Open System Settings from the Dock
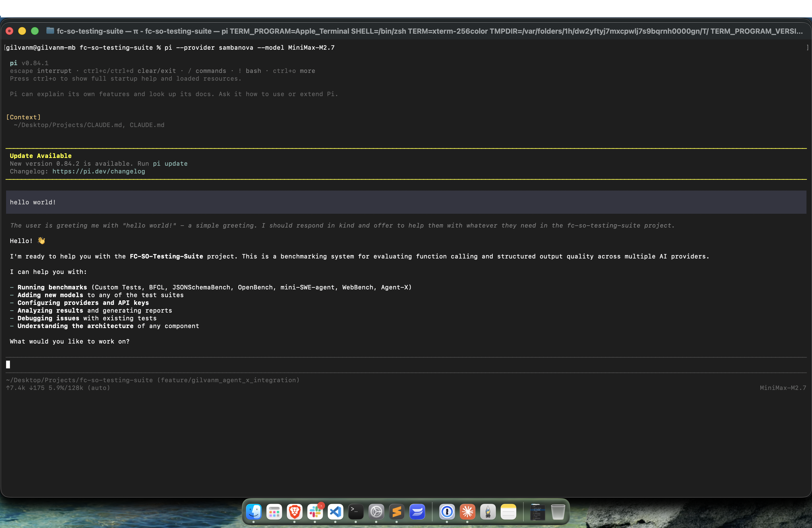The height and width of the screenshot is (528, 812). point(376,512)
